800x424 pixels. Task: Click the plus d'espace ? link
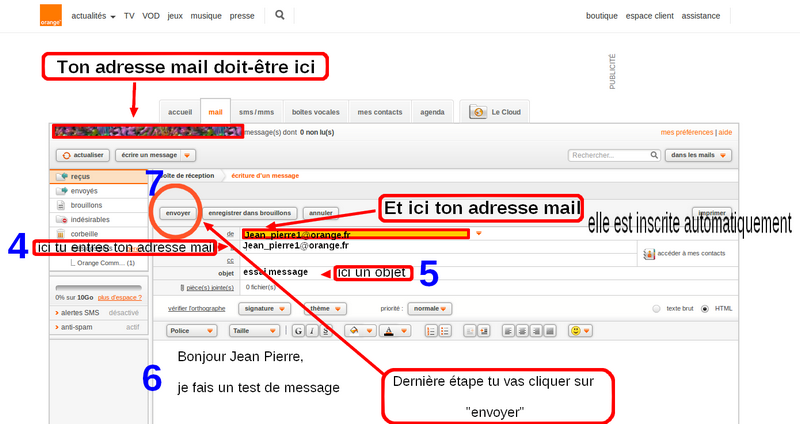[x=120, y=297]
